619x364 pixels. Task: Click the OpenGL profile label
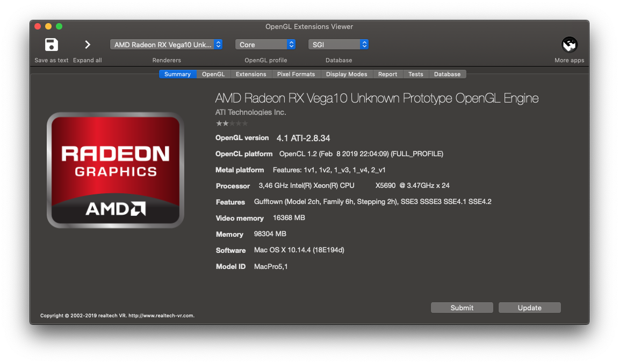pyautogui.click(x=265, y=60)
